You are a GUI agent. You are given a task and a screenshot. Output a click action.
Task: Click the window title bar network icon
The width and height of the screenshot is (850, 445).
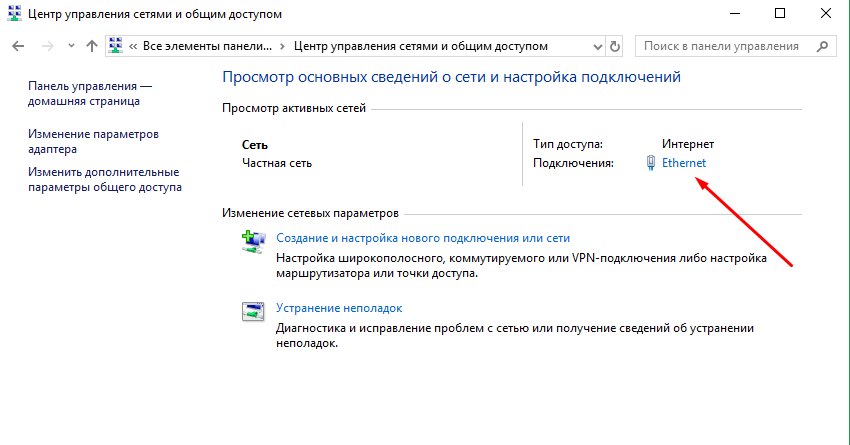14,14
